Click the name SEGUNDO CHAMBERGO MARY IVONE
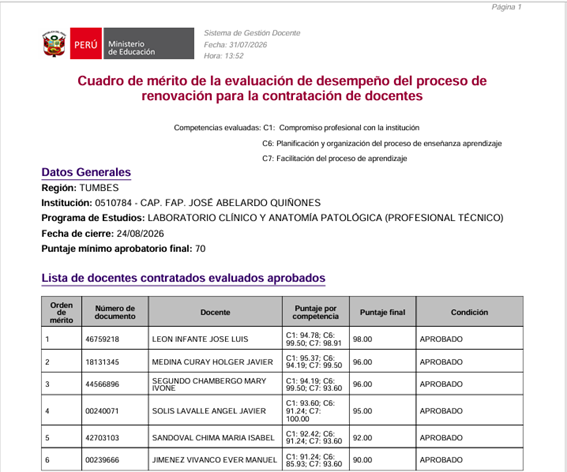 pyautogui.click(x=209, y=384)
